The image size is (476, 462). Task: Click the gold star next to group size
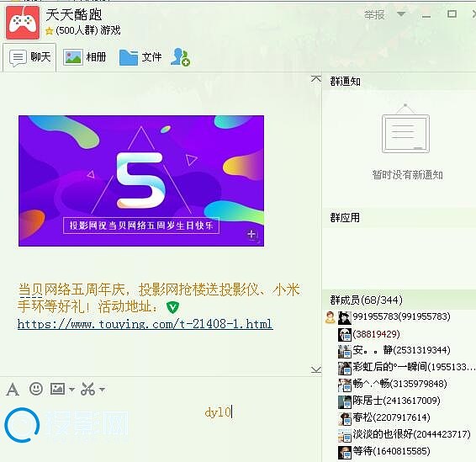click(49, 31)
